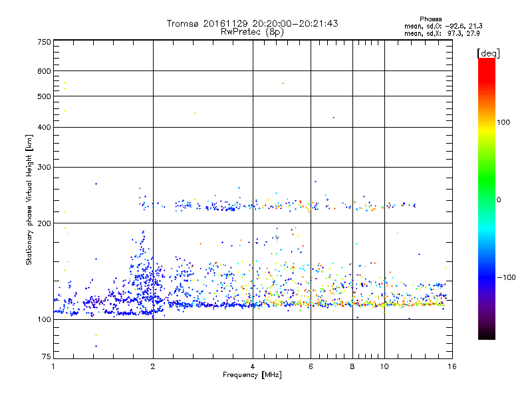Click the 'Phases' header label
Viewport: 532px width, 399px height.
click(x=430, y=19)
